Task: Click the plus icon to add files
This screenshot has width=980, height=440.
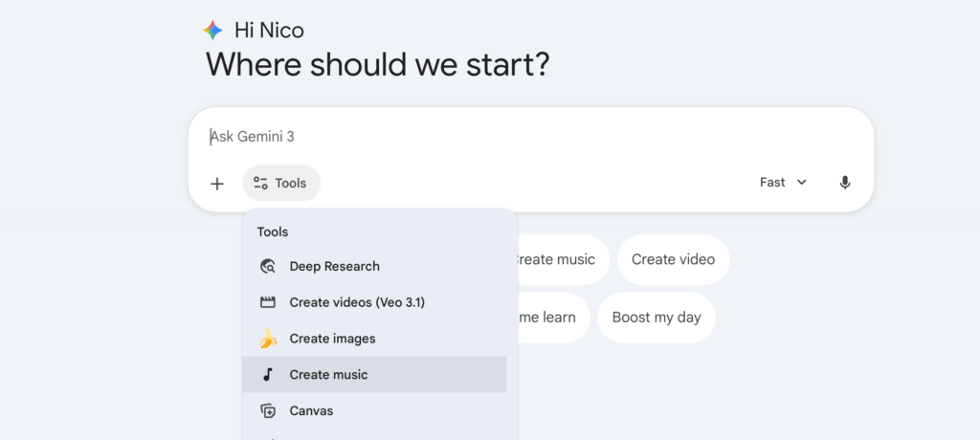Action: click(217, 183)
